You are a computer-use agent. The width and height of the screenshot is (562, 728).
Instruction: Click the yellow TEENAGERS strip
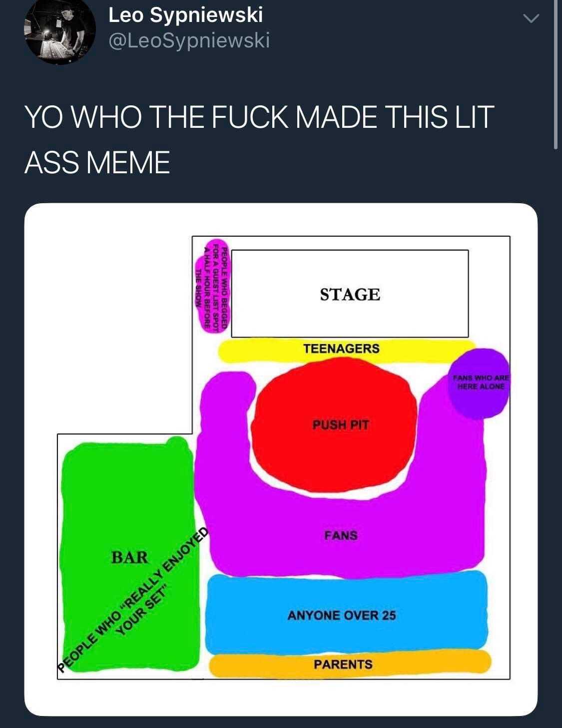341,349
